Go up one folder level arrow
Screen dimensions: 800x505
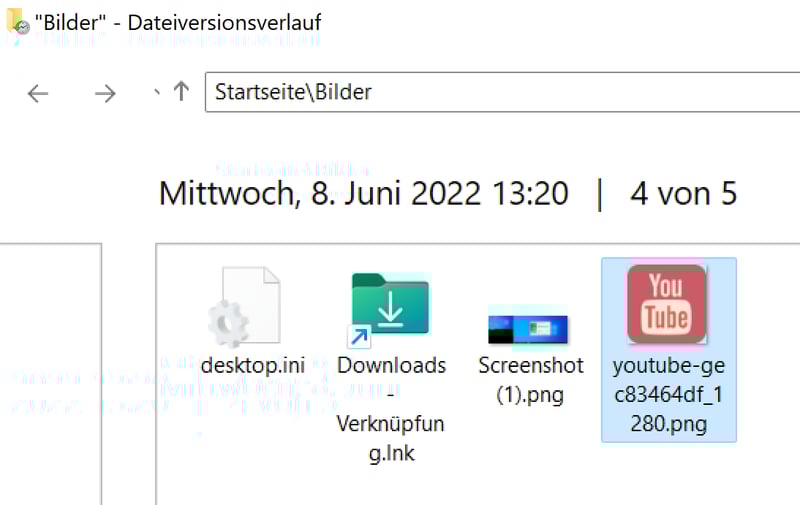click(181, 92)
